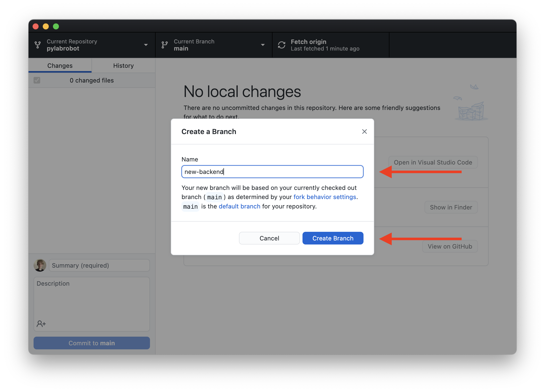Expand the Current Repository dropdown arrow
Image resolution: width=545 pixels, height=392 pixels.
pyautogui.click(x=146, y=45)
